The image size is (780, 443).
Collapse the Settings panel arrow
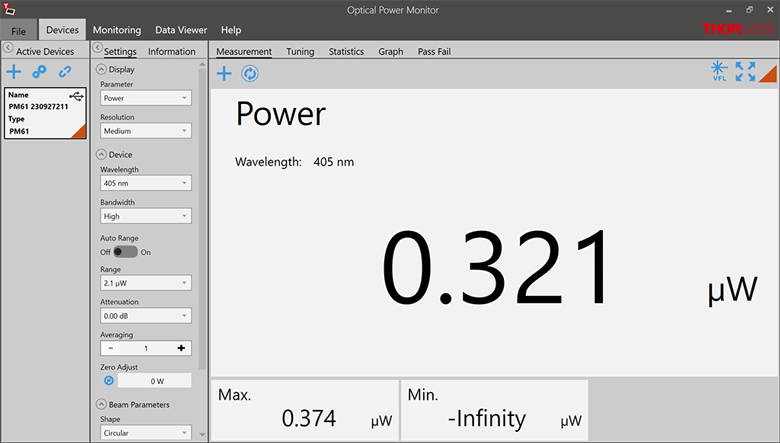(98, 48)
